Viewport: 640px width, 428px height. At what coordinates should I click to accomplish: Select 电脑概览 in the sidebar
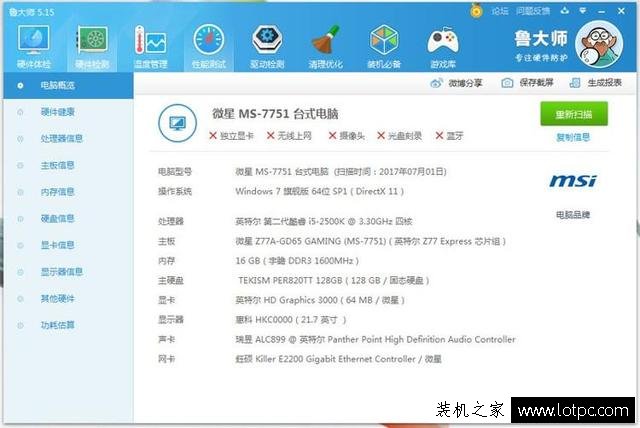pos(68,85)
